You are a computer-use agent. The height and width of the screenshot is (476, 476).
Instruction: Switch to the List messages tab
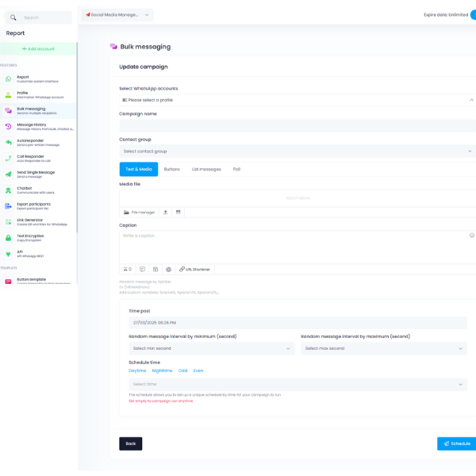point(206,169)
